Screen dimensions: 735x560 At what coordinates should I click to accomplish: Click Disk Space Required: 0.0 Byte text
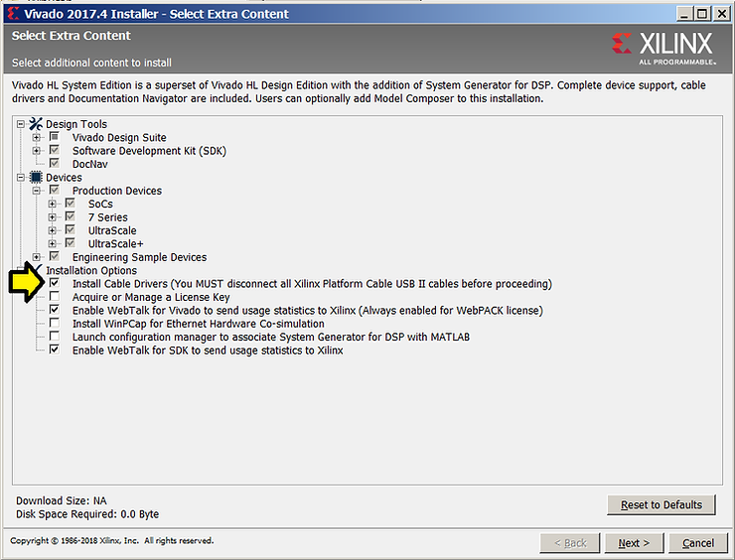[x=87, y=514]
